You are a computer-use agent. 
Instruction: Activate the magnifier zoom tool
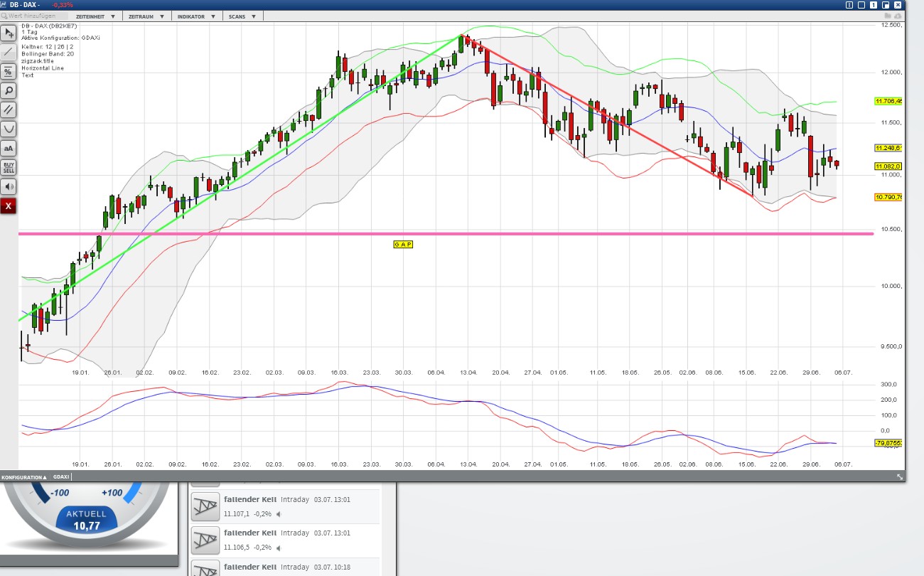[x=9, y=90]
